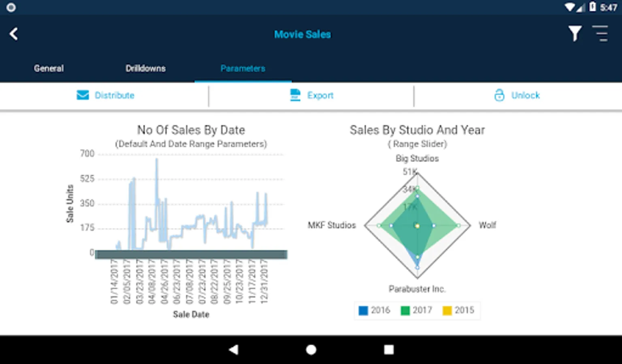622x364 pixels.
Task: Tap the Default And Date Range Parameters subtitle
Action: tap(191, 144)
